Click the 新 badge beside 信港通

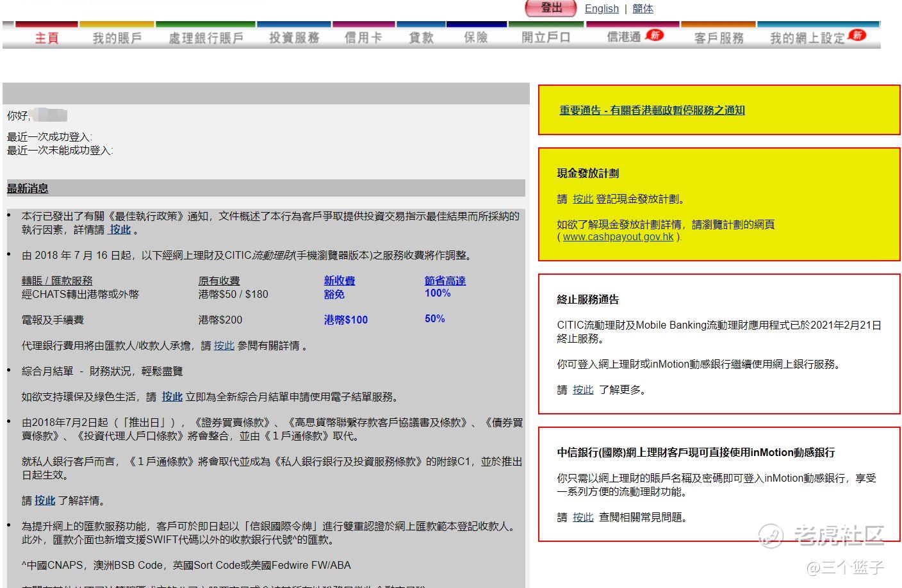pyautogui.click(x=655, y=35)
